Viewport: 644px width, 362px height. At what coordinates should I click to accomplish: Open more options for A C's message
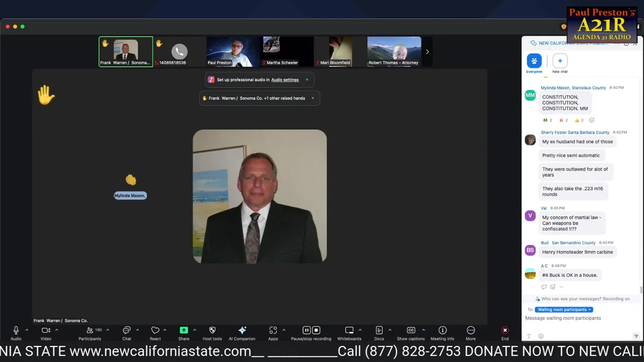point(561,287)
